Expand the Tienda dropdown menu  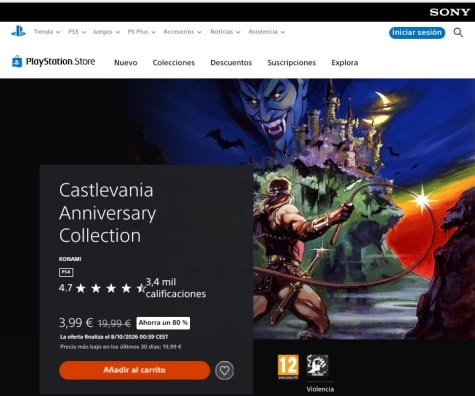[47, 32]
